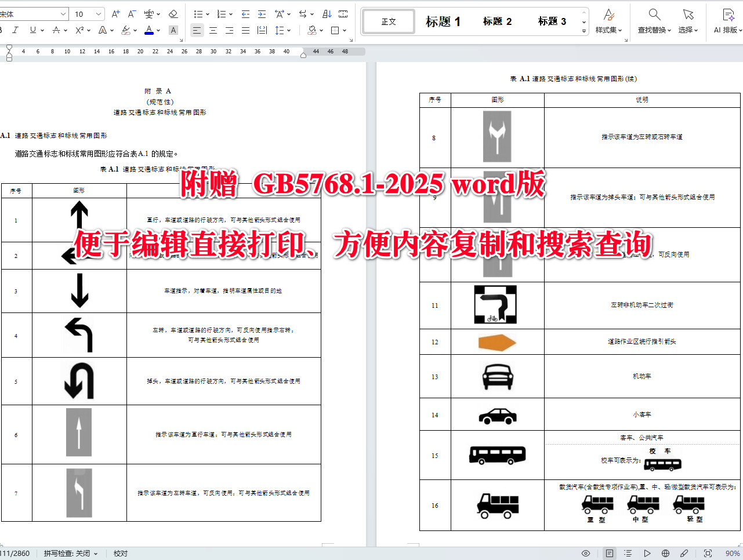The width and height of the screenshot is (743, 560).
Task: Toggle the superscript X² icon
Action: [x=79, y=30]
